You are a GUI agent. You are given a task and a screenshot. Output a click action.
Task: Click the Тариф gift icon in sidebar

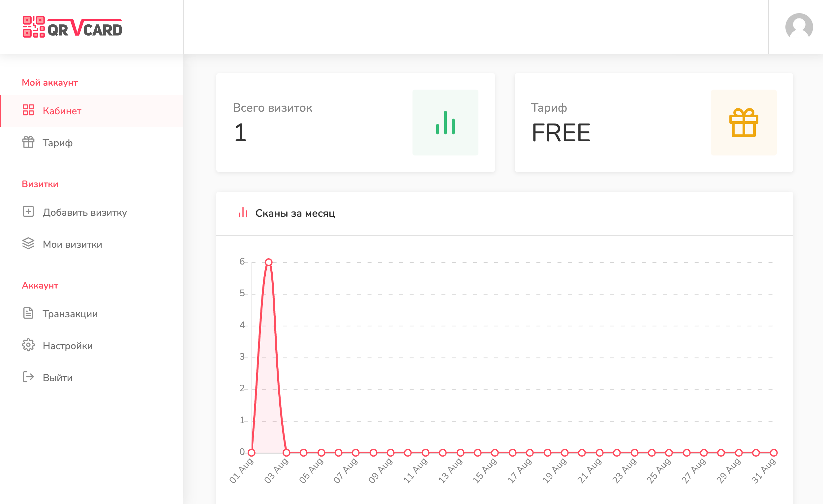pyautogui.click(x=28, y=142)
